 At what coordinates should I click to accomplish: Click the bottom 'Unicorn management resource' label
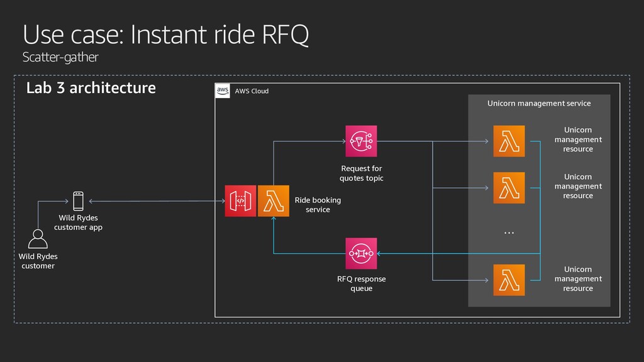click(x=578, y=278)
